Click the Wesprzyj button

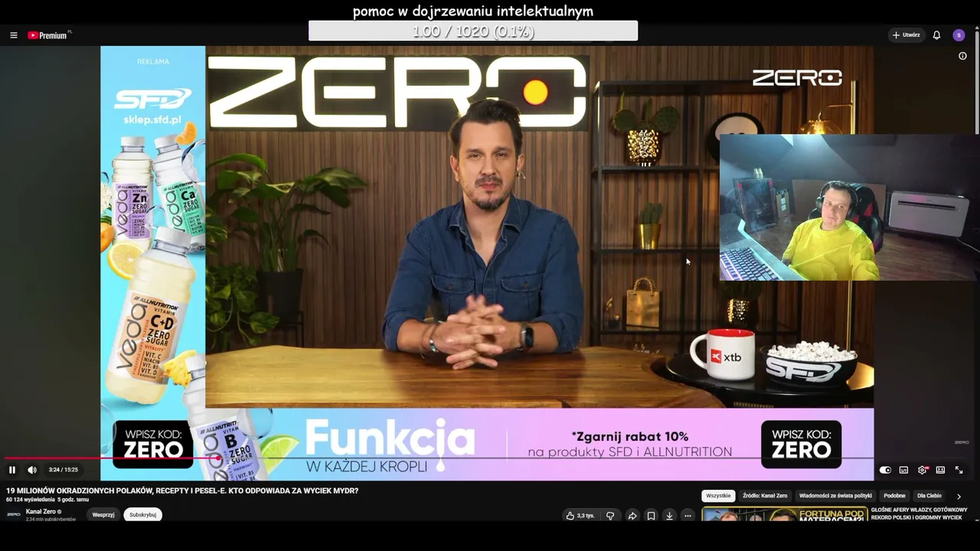[103, 515]
